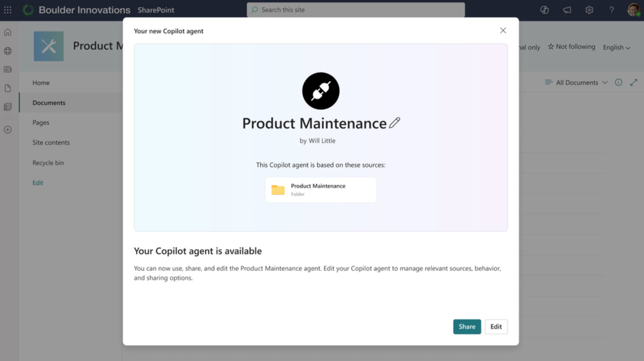
Task: Go to Site contents in navigation
Action: 51,142
